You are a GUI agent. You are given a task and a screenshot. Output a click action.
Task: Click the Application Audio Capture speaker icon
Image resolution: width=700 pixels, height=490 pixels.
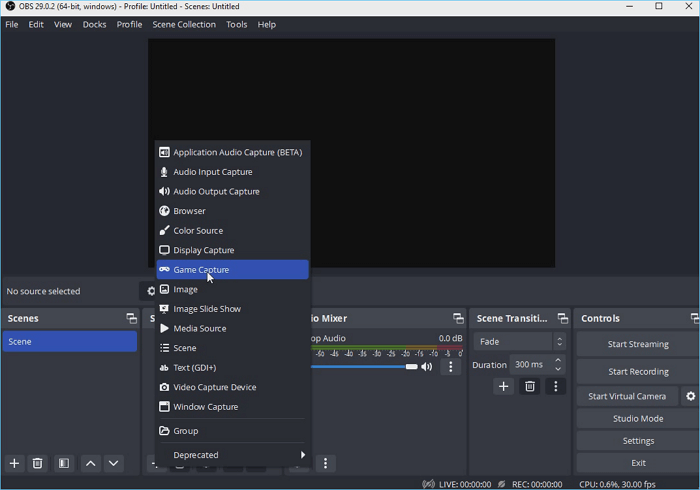(164, 152)
